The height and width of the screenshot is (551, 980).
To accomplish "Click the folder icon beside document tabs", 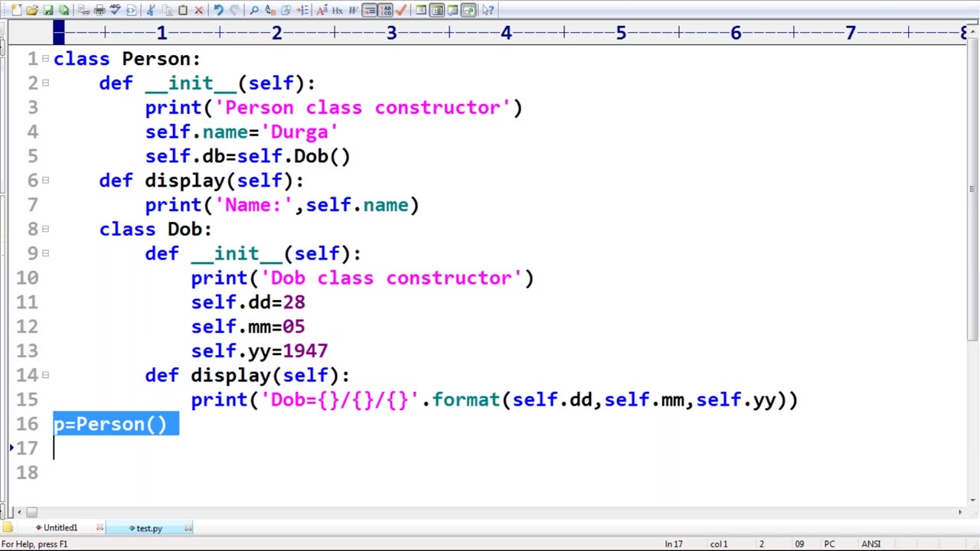I will 8,527.
